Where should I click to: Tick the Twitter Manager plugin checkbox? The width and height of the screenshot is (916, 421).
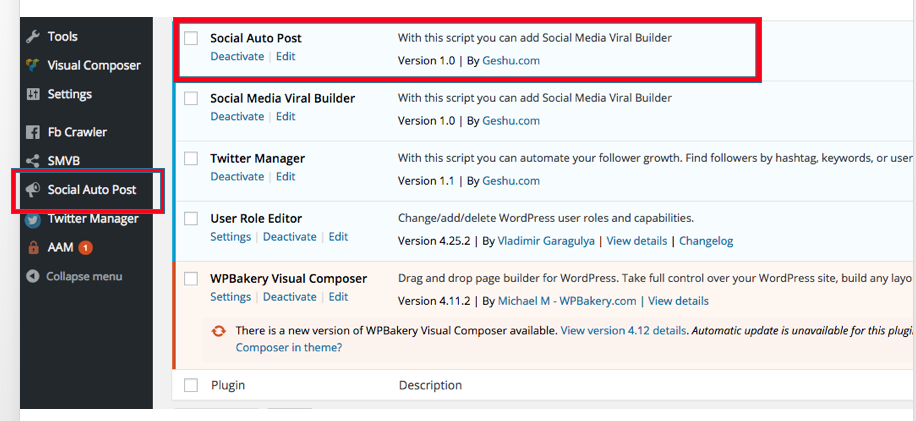[191, 159]
